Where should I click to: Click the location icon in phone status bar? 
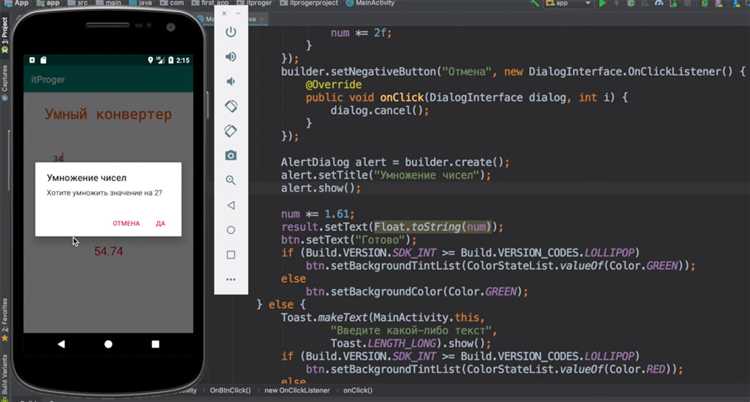151,60
